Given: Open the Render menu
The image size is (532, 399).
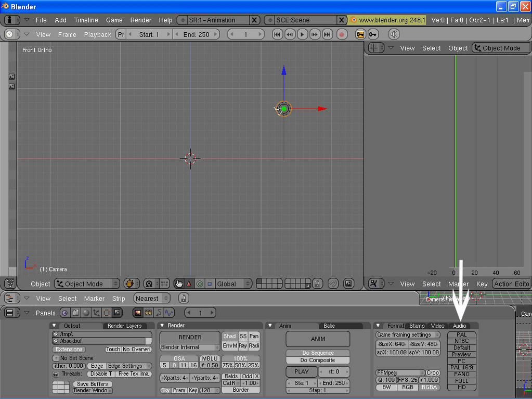Looking at the screenshot, I should click(140, 20).
